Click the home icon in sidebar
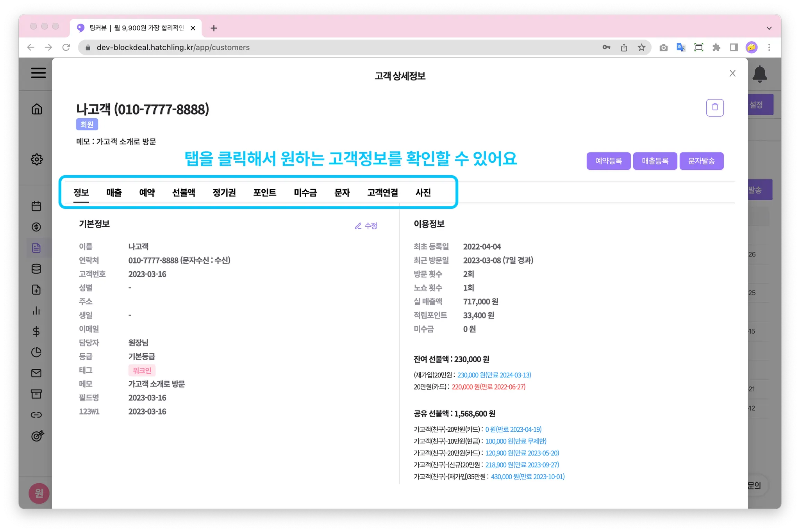 37,109
